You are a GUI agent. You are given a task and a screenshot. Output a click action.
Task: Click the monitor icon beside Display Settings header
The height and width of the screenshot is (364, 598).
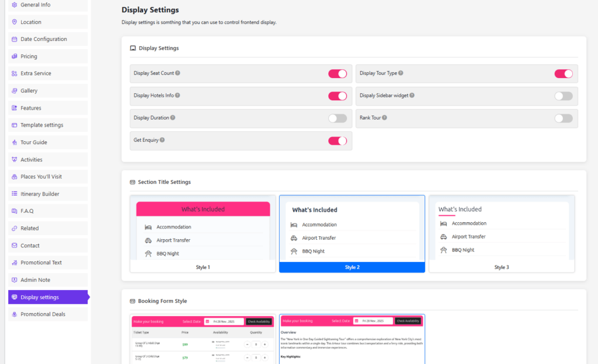(133, 48)
